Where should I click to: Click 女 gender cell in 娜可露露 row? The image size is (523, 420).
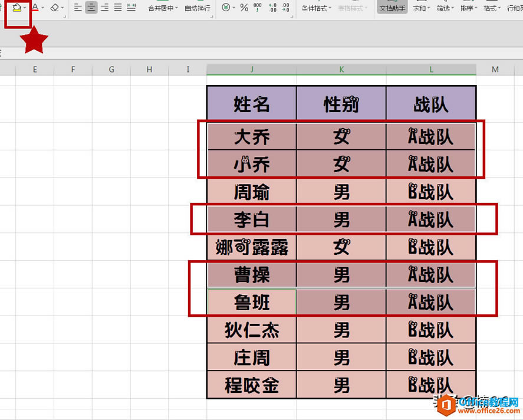341,247
